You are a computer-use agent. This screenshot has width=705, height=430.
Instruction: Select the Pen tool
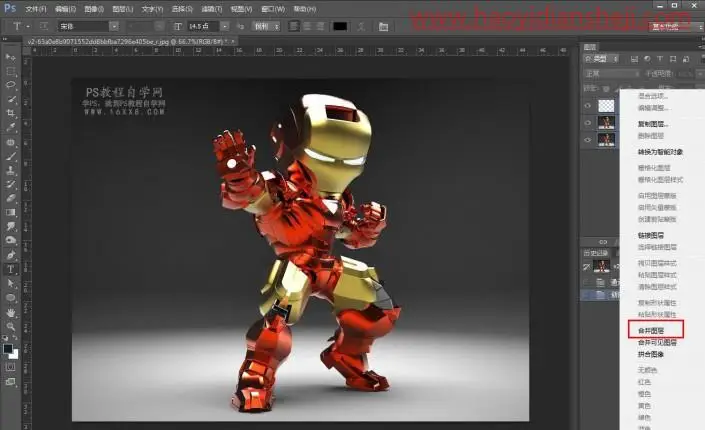tap(10, 255)
